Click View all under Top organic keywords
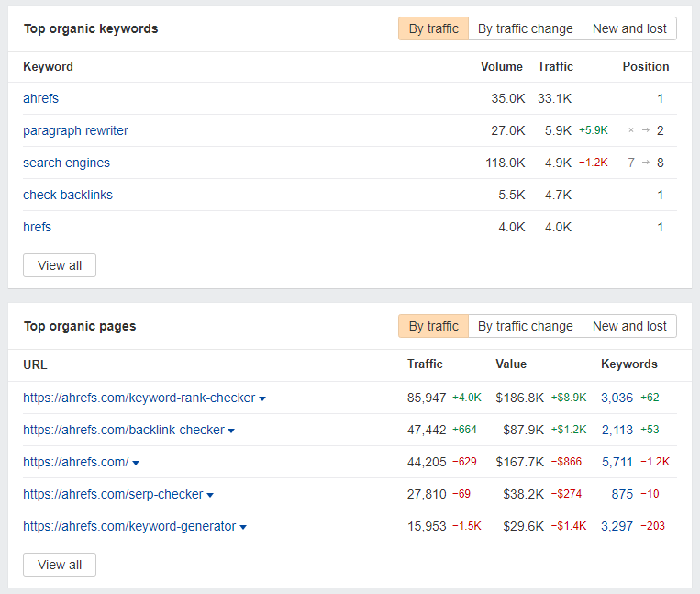Viewport: 700px width, 594px height. click(60, 265)
